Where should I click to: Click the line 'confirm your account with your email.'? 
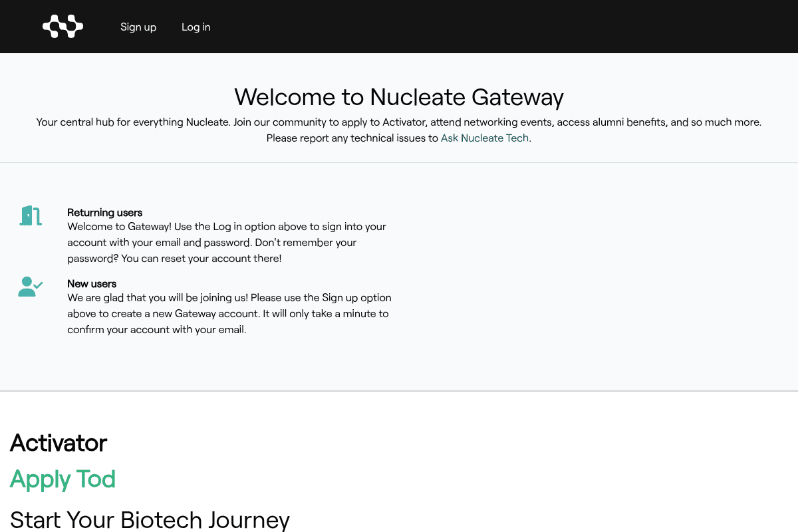tap(157, 330)
